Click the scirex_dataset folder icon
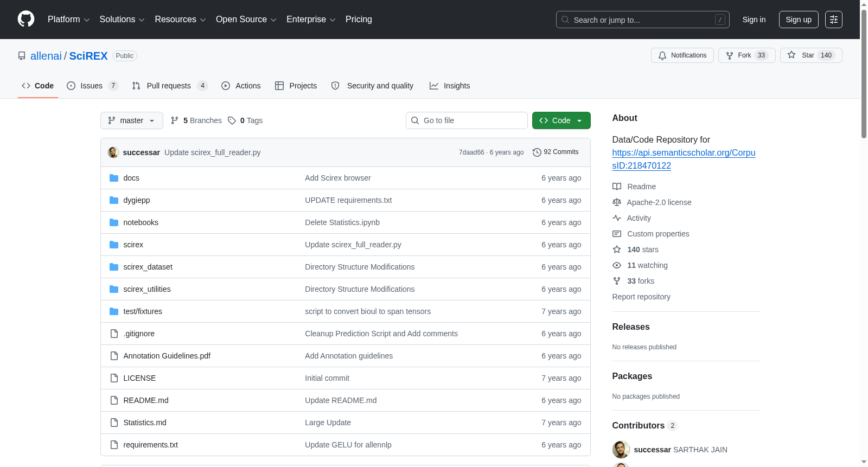868x467 pixels. 114,267
